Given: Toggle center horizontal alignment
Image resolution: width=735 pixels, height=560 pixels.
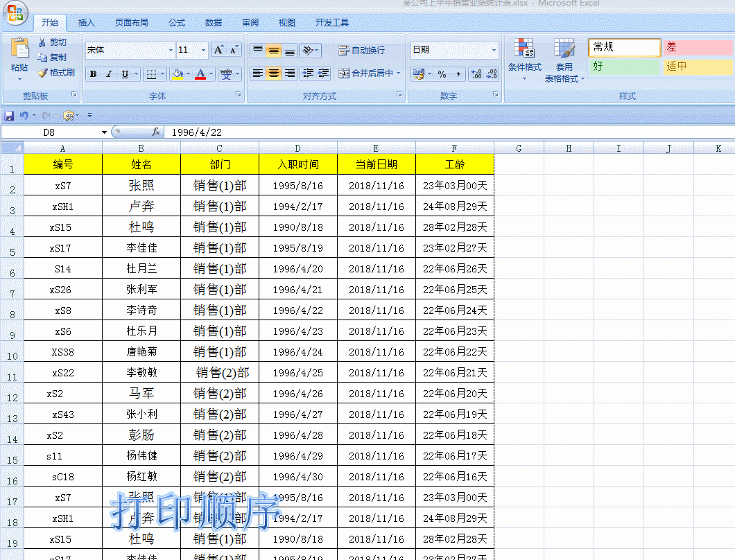Looking at the screenshot, I should [274, 73].
